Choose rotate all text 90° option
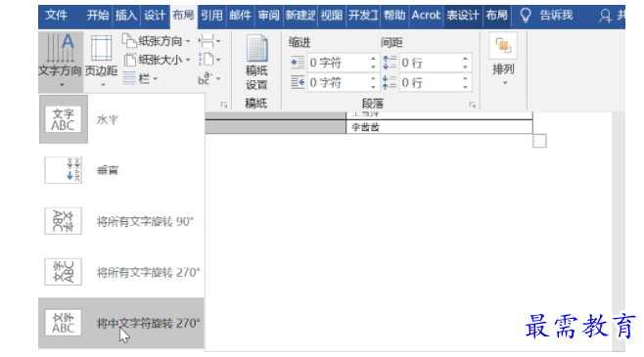The image size is (644, 357). point(121,221)
